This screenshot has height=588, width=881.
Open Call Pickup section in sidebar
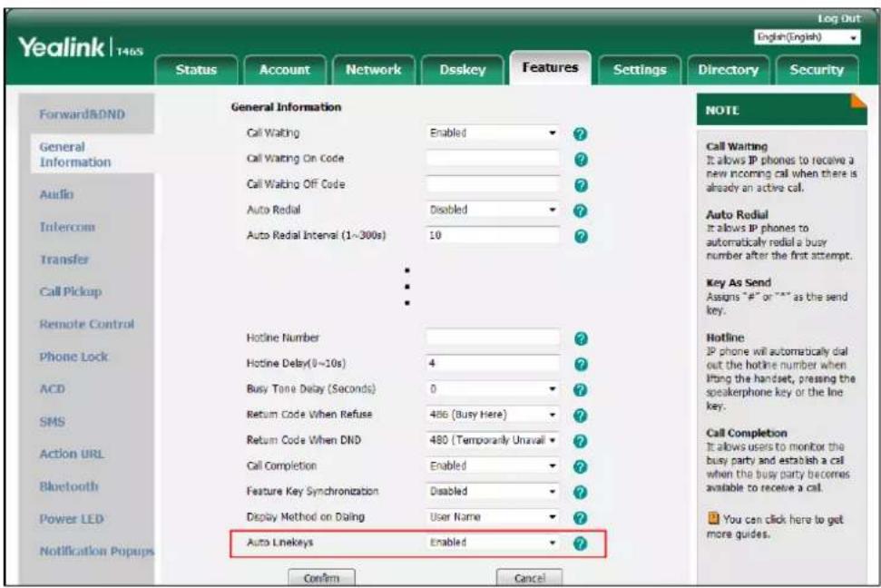[x=70, y=291]
